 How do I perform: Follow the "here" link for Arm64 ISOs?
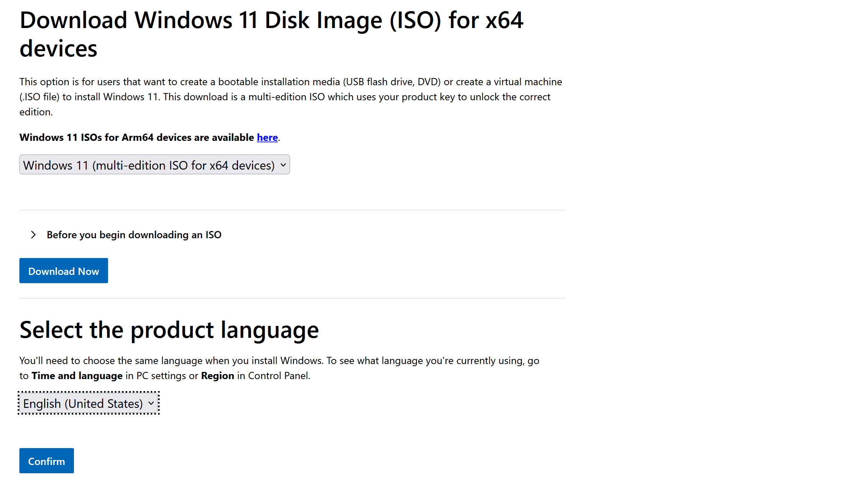pyautogui.click(x=267, y=138)
